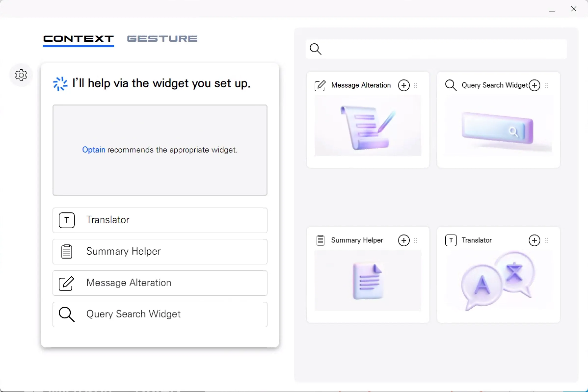Click the drag handle on Translator card
The height and width of the screenshot is (392, 588).
(x=546, y=240)
